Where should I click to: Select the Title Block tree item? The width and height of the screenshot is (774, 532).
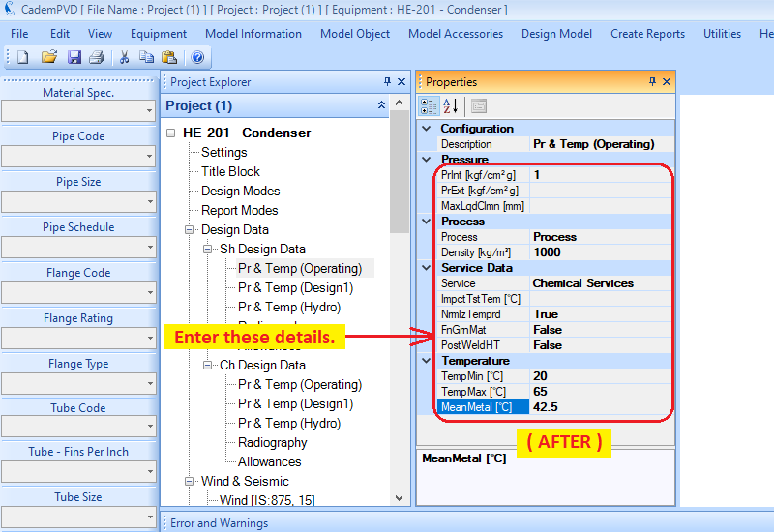(230, 171)
